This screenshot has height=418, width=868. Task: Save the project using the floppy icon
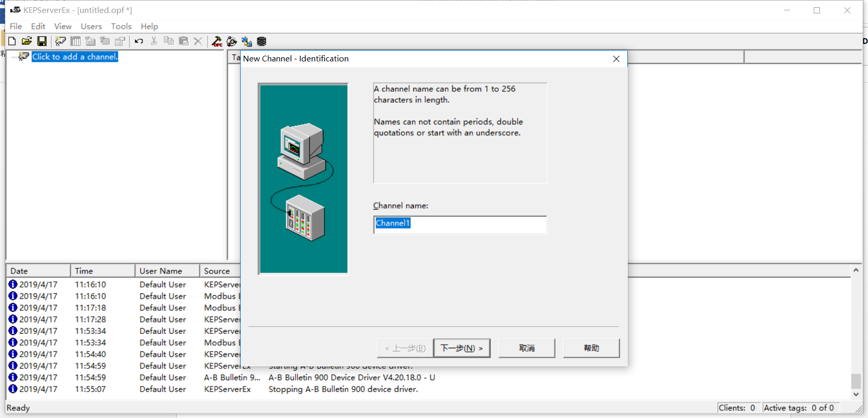tap(42, 41)
